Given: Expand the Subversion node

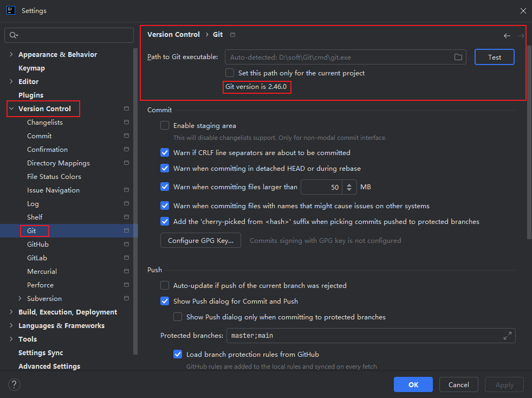Looking at the screenshot, I should click(20, 298).
